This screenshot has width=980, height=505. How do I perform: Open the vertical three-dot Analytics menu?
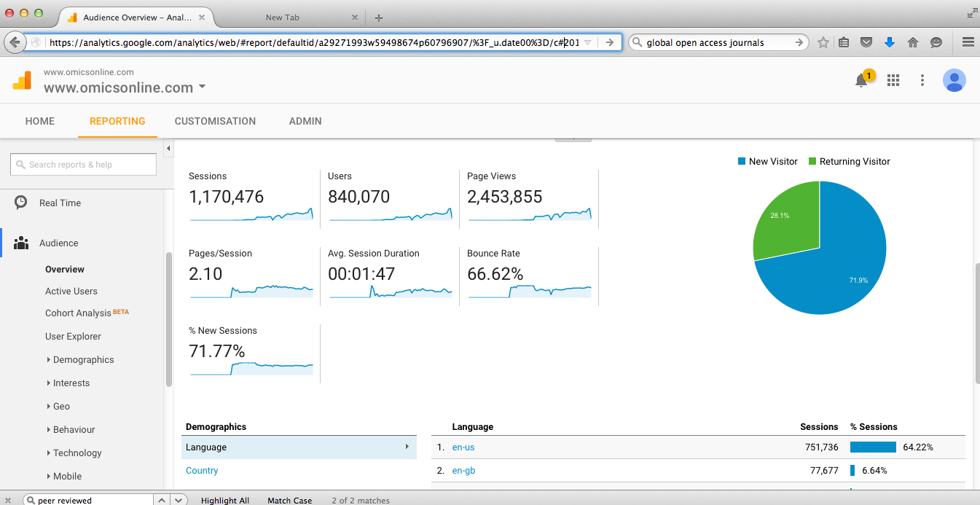pos(922,80)
